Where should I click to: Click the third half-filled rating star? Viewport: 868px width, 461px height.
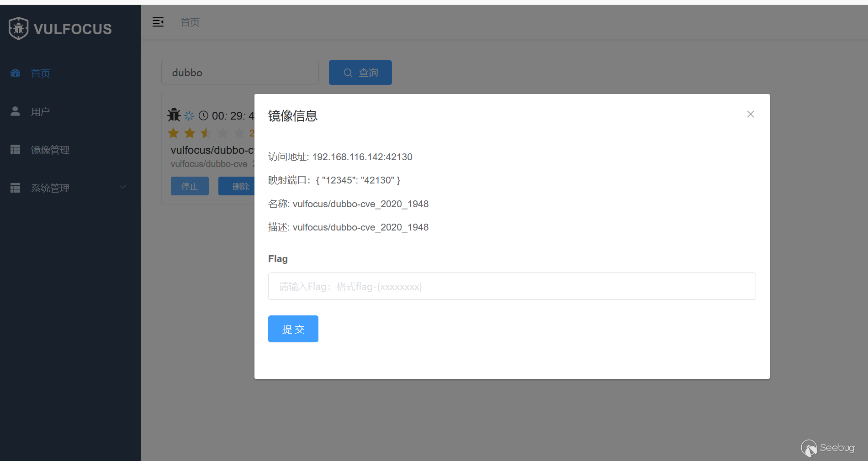pos(206,133)
